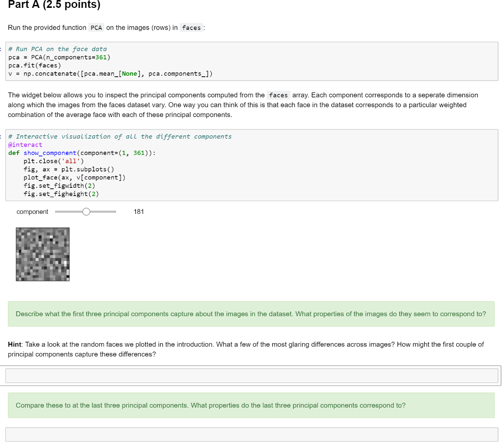Screen dimensions: 504x445
Task: Click the "Part A (2.5 points)" heading
Action: click(54, 5)
